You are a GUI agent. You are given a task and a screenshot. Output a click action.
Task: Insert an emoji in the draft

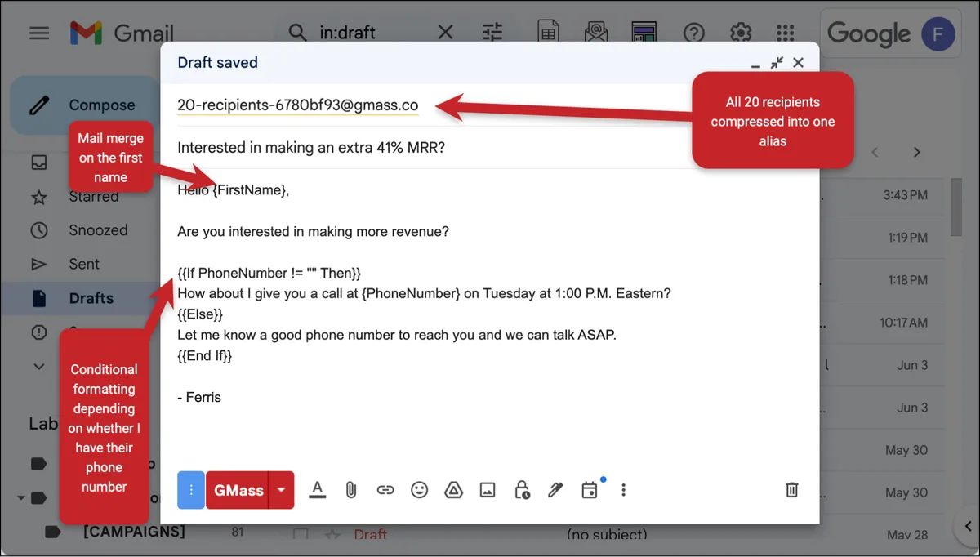pyautogui.click(x=419, y=490)
